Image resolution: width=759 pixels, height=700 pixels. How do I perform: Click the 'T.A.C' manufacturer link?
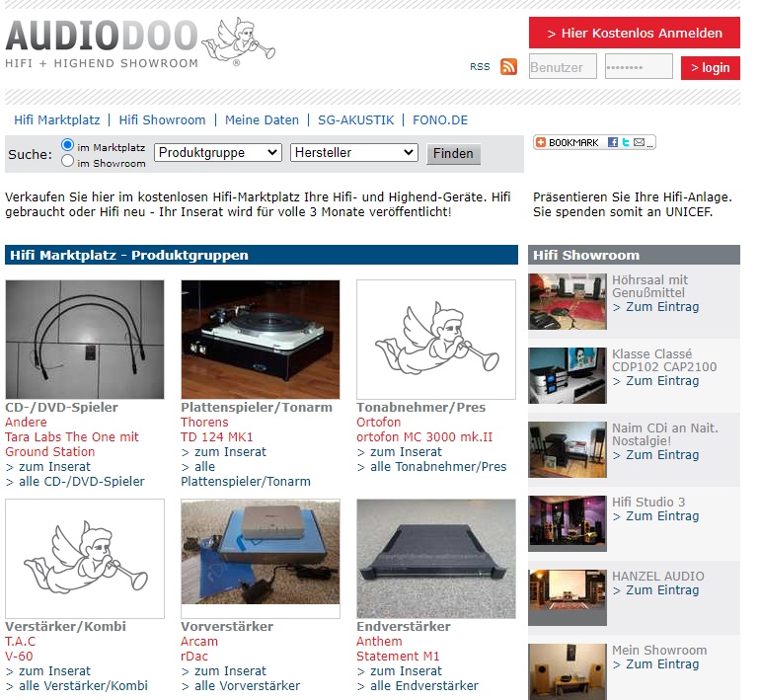pyautogui.click(x=21, y=642)
